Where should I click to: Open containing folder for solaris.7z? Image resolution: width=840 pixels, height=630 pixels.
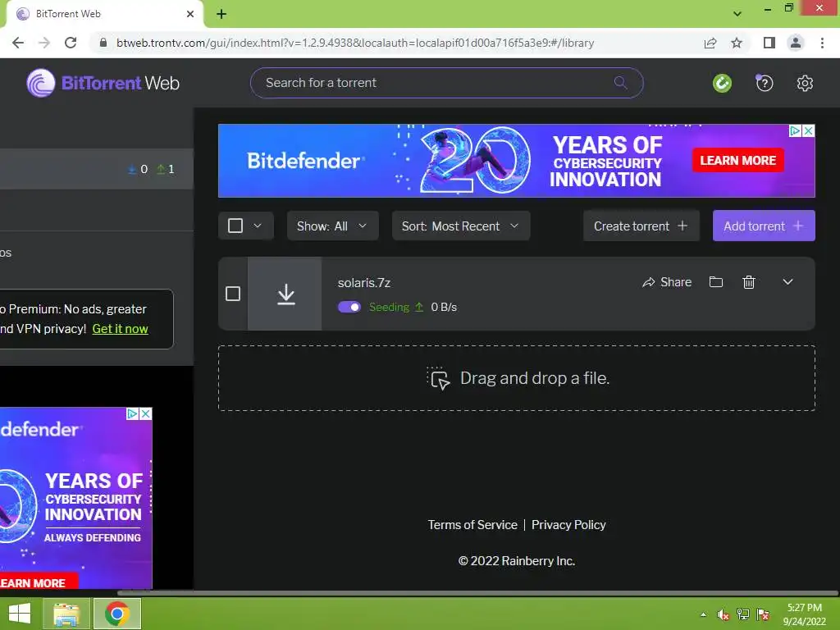point(716,282)
